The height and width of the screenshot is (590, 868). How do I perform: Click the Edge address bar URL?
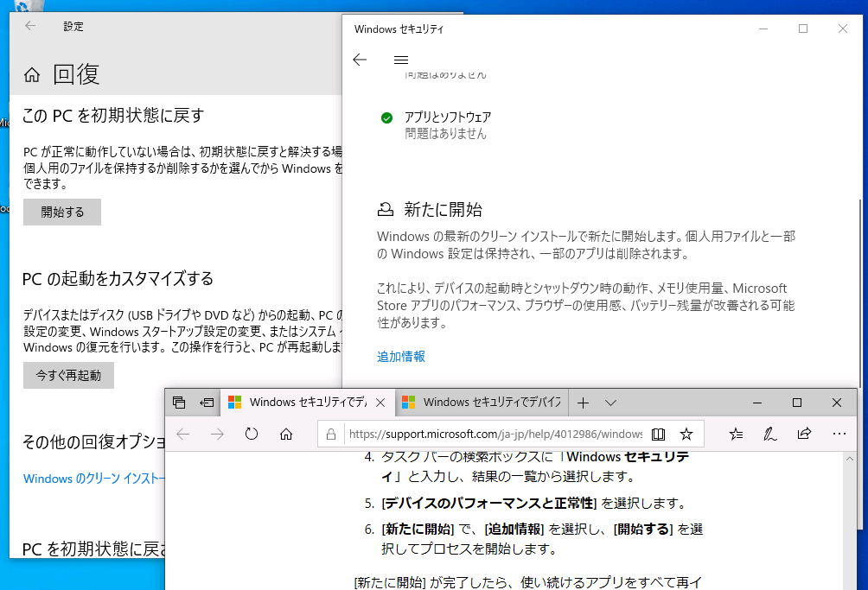[x=495, y=434]
